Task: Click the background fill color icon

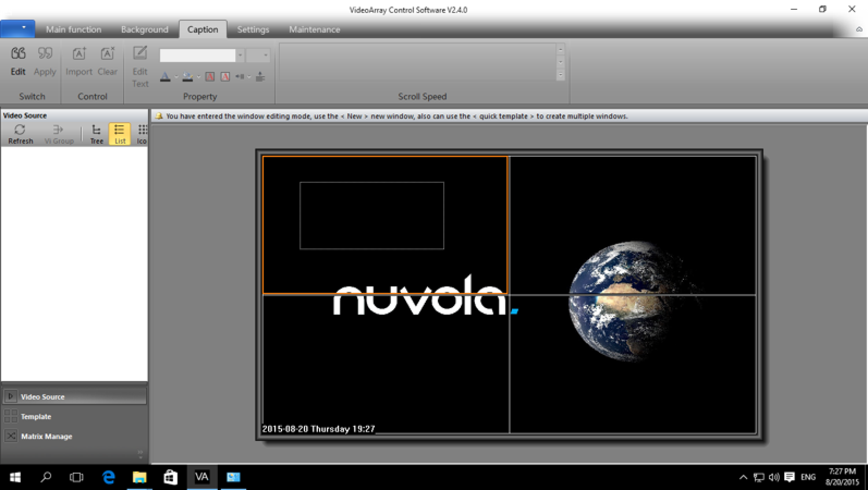Action: (187, 77)
